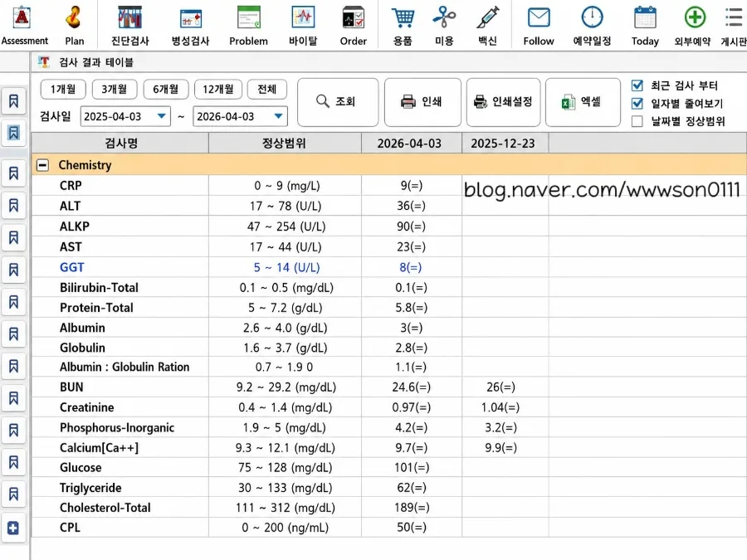The width and height of the screenshot is (747, 560).
Task: Select the CPL row name
Action: tap(70, 527)
